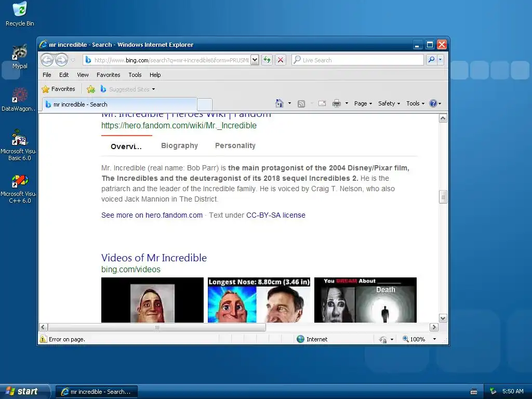Stop loading with the red X button
This screenshot has height=399, width=532.
coord(281,60)
